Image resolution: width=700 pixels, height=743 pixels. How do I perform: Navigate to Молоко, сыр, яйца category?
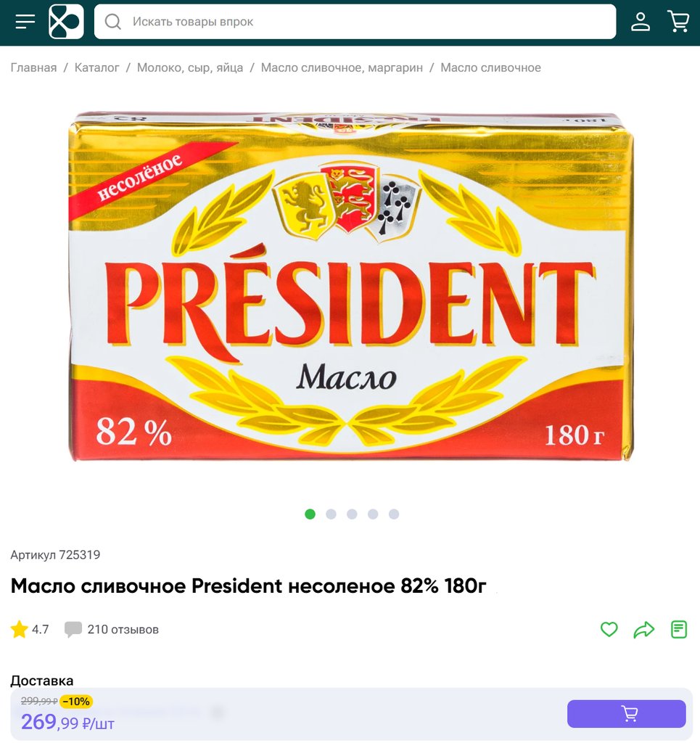point(190,67)
